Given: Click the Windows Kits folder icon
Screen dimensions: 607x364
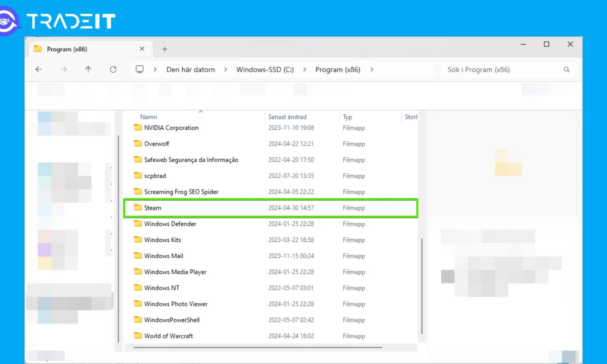Looking at the screenshot, I should 138,239.
